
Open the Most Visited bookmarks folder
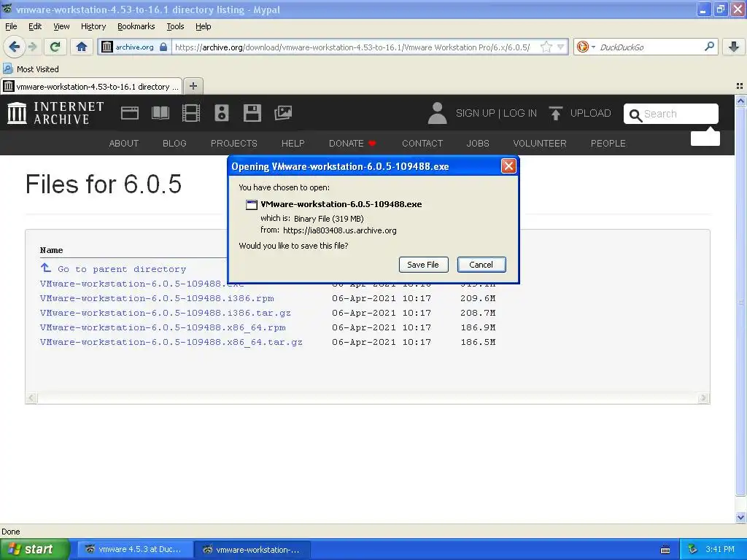coord(31,69)
